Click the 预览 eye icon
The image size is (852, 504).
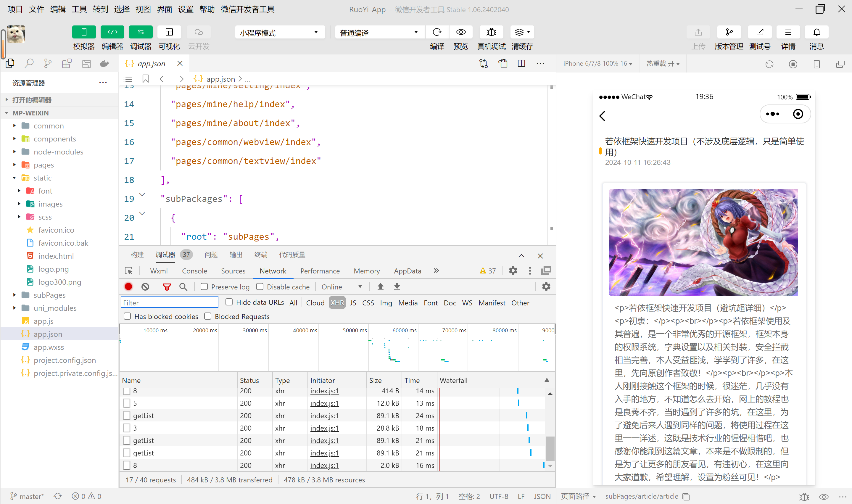460,32
